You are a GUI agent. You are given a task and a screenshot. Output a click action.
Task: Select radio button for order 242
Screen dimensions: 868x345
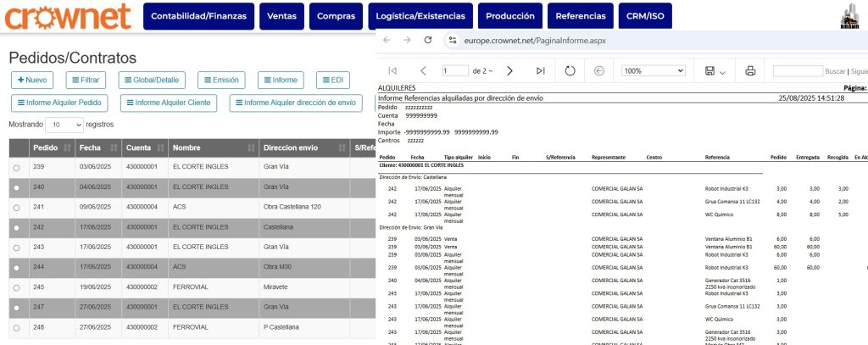[16, 228]
